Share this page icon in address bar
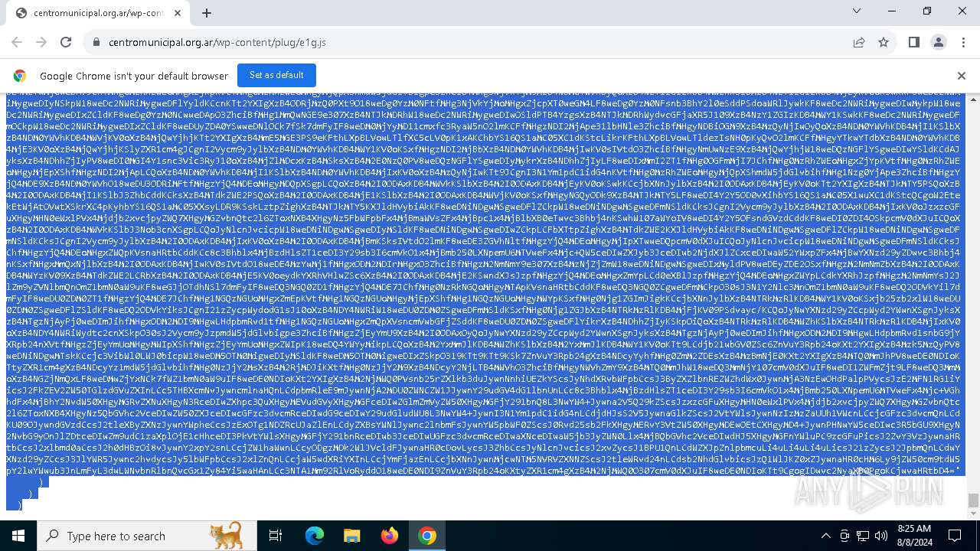The height and width of the screenshot is (551, 980). coord(859,42)
